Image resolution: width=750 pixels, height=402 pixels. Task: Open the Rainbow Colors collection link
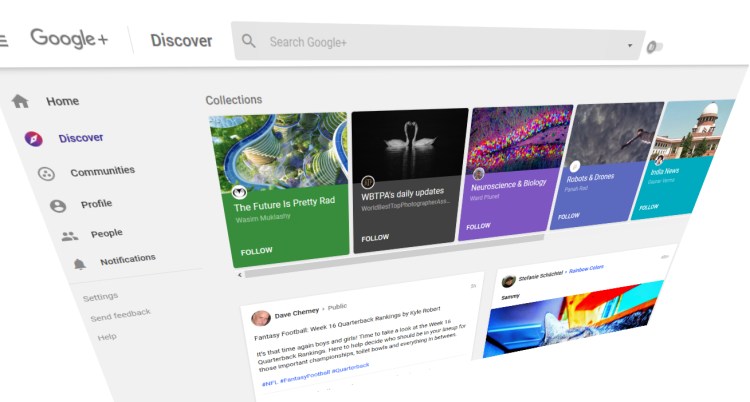point(586,269)
